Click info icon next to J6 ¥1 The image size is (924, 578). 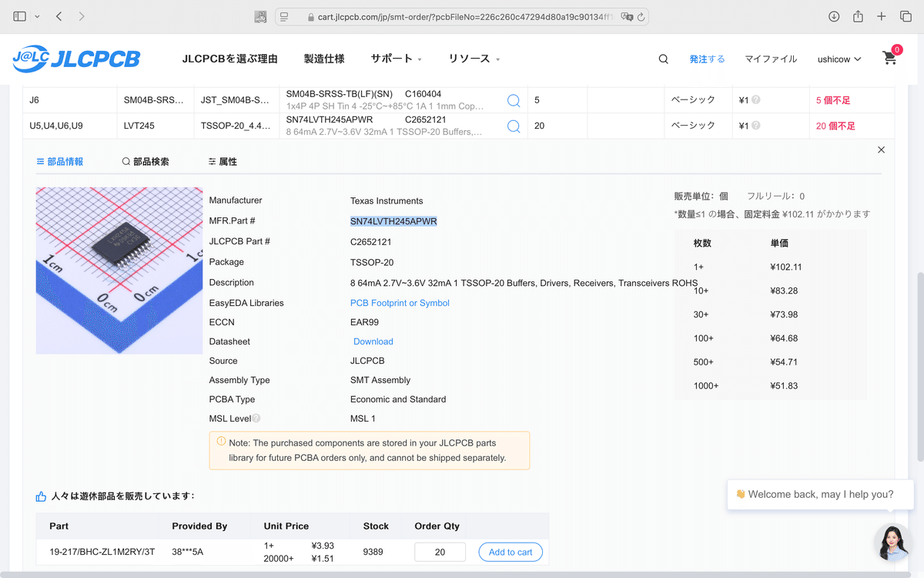click(x=756, y=100)
